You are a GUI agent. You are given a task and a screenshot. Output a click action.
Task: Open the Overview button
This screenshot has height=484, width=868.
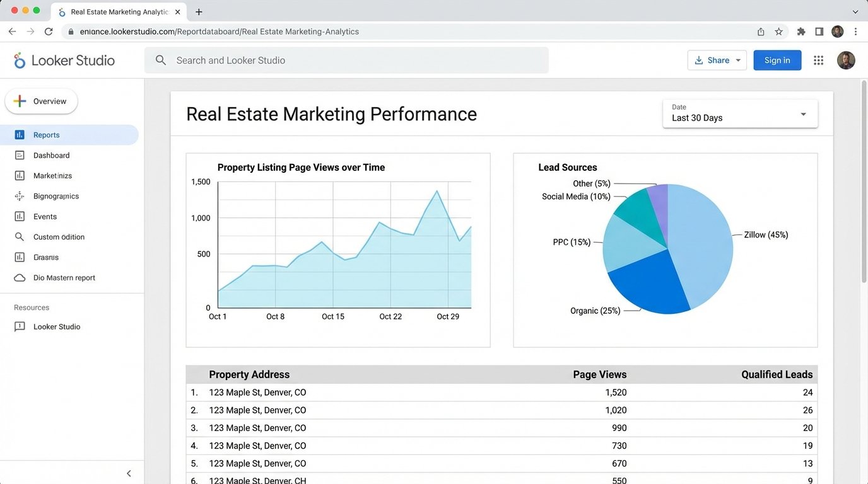pyautogui.click(x=41, y=101)
